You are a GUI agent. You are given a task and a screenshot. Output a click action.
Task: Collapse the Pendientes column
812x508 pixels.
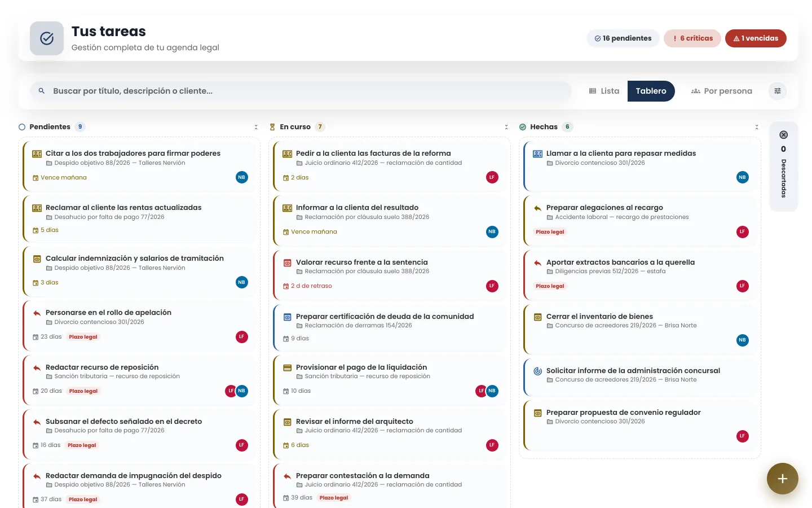[256, 127]
